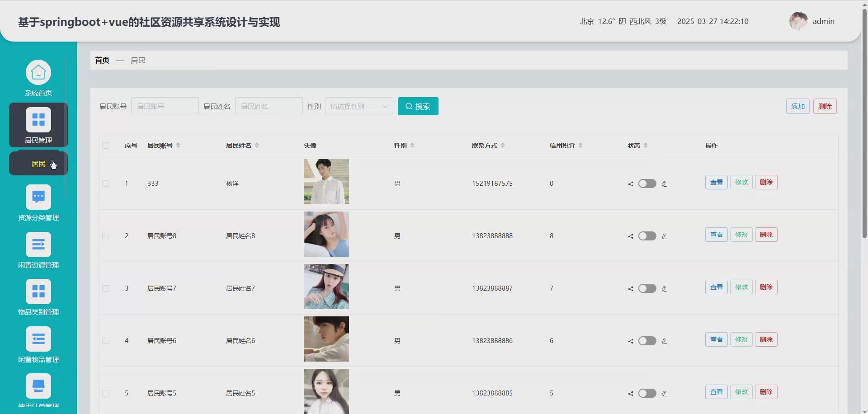This screenshot has height=414, width=868.
Task: Click the avatar photo of 杨洋
Action: click(x=326, y=182)
